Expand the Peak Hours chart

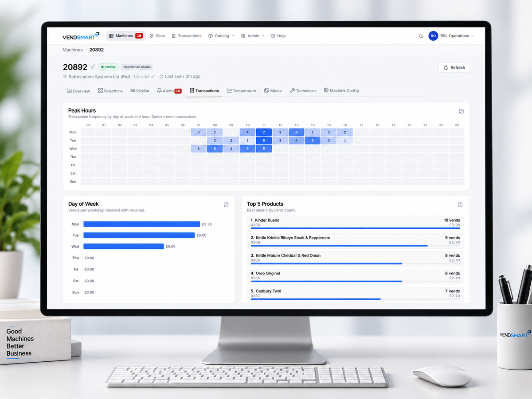461,112
